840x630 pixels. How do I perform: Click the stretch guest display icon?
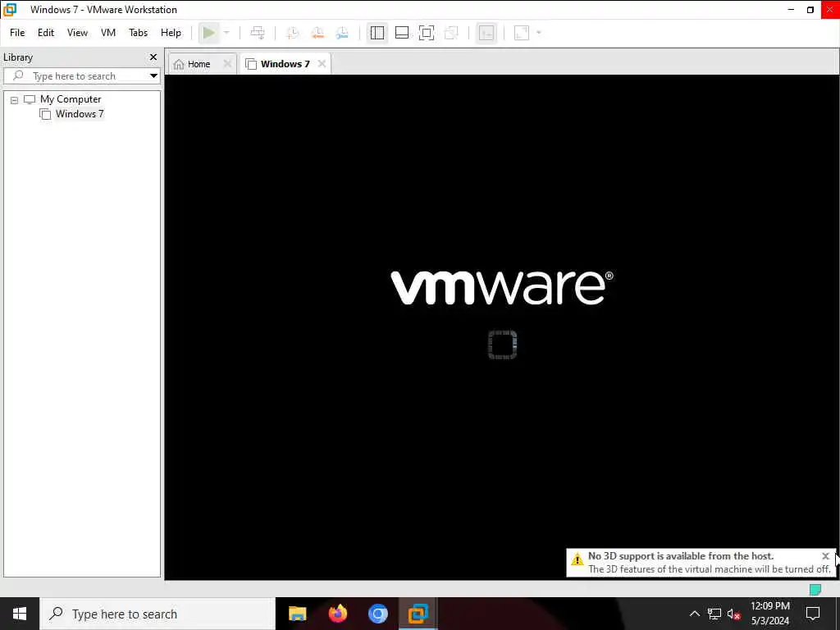(522, 33)
